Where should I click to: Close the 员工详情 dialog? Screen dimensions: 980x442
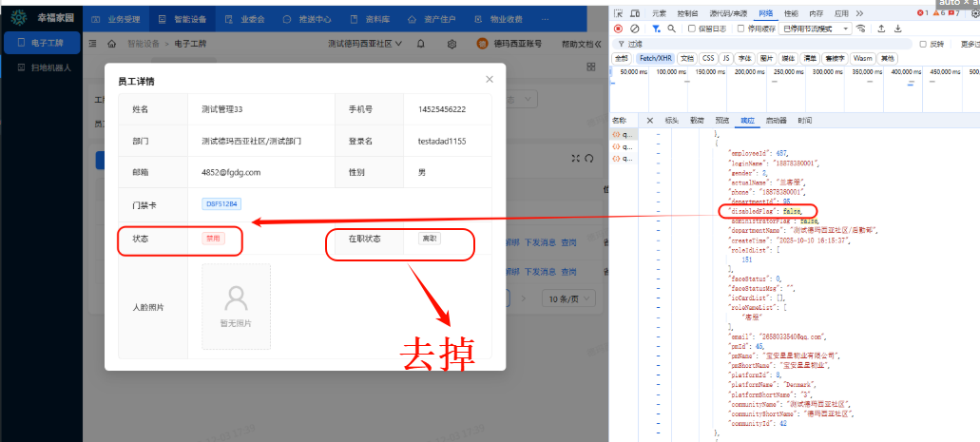(x=490, y=80)
